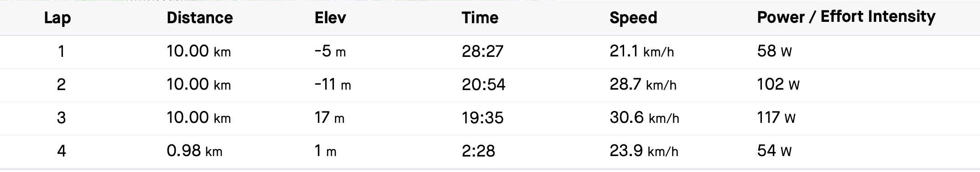The image size is (980, 172).
Task: Click lap 1 time 28:27
Action: click(482, 51)
